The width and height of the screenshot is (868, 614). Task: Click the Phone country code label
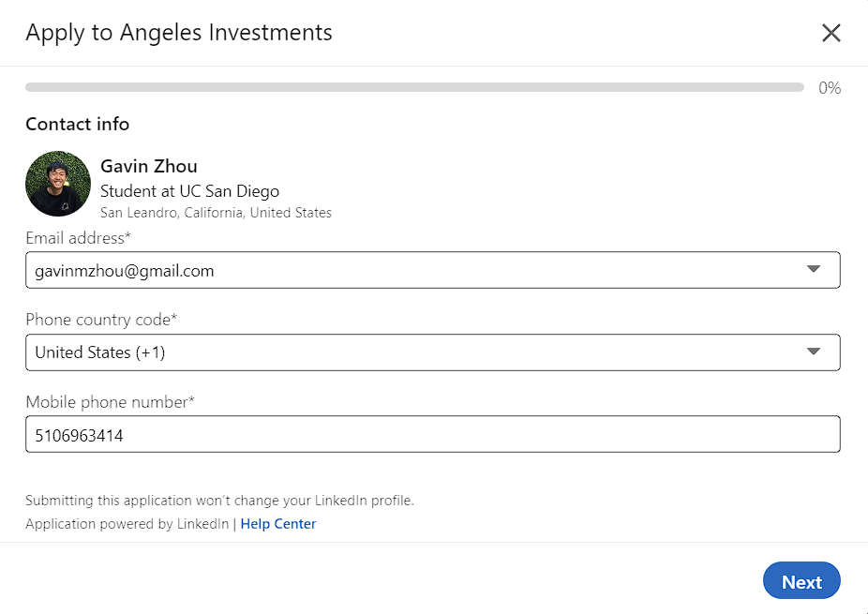[x=101, y=320]
